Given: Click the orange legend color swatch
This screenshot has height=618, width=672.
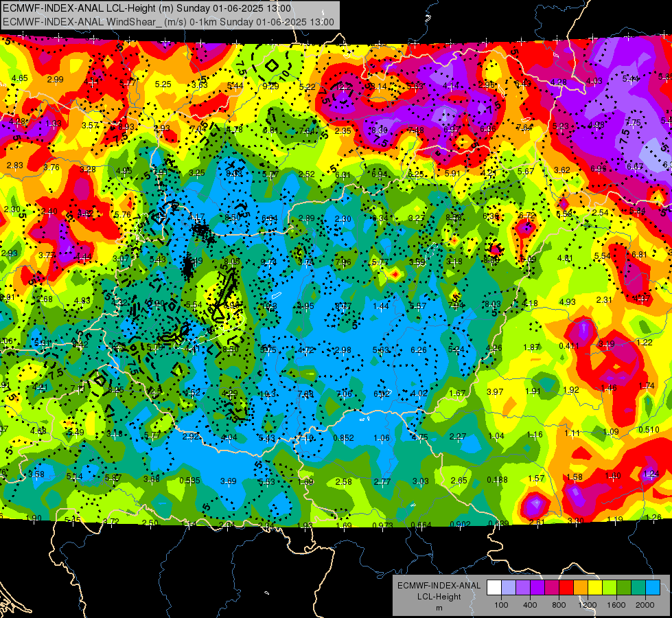Looking at the screenshot, I should [x=581, y=588].
